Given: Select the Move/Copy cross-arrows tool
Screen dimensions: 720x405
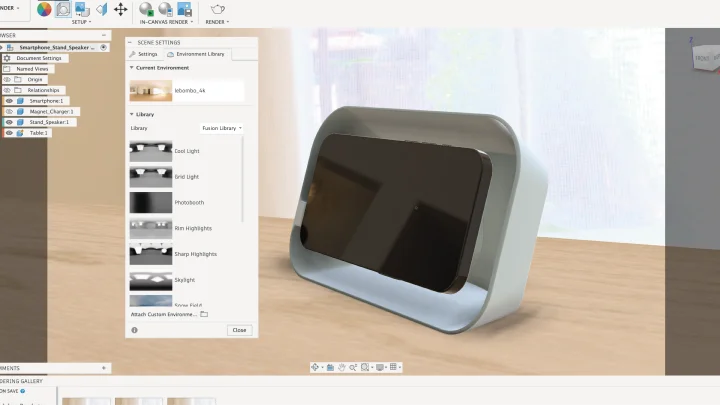Looking at the screenshot, I should [121, 9].
